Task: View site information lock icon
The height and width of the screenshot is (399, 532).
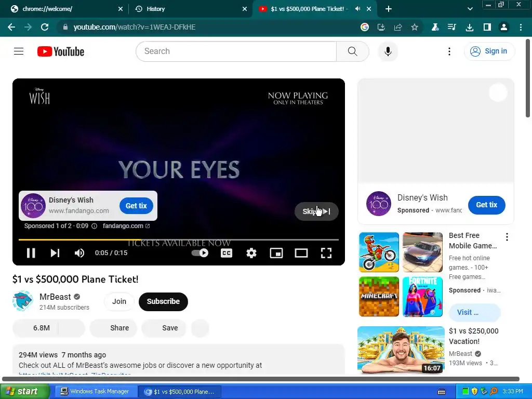Action: (x=65, y=27)
